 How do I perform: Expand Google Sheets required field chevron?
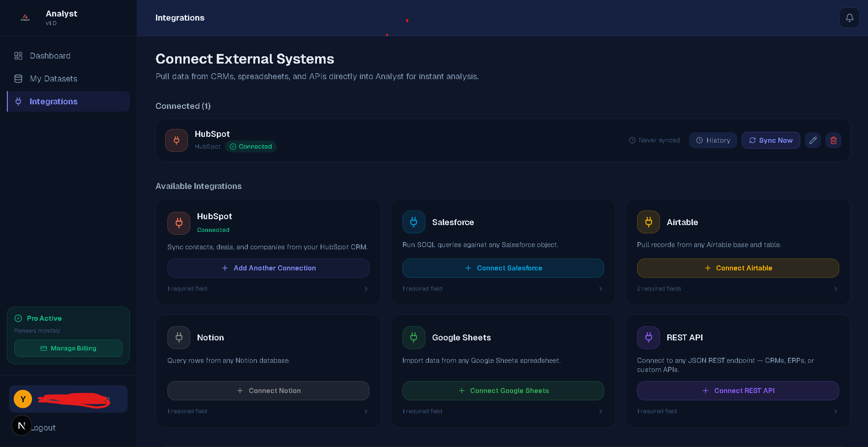coord(600,411)
